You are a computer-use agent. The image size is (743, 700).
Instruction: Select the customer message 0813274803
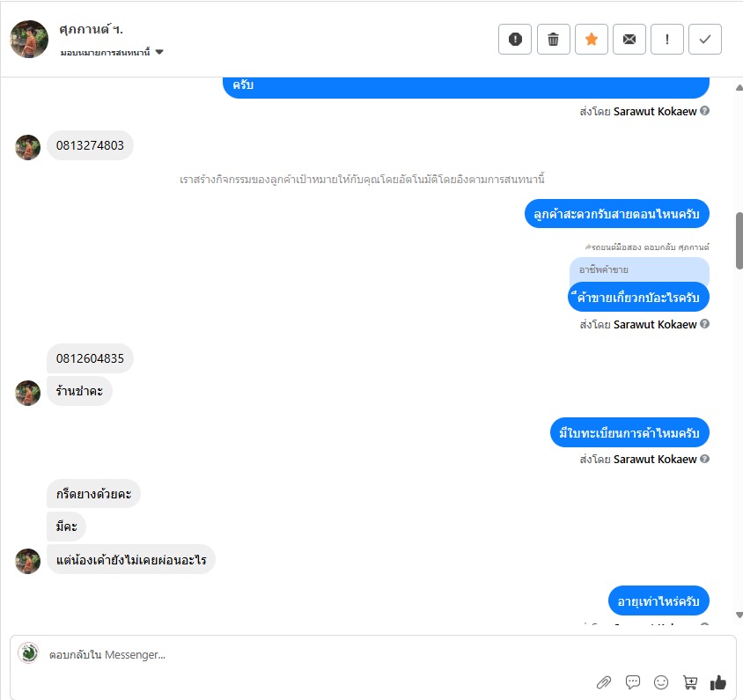click(x=90, y=145)
